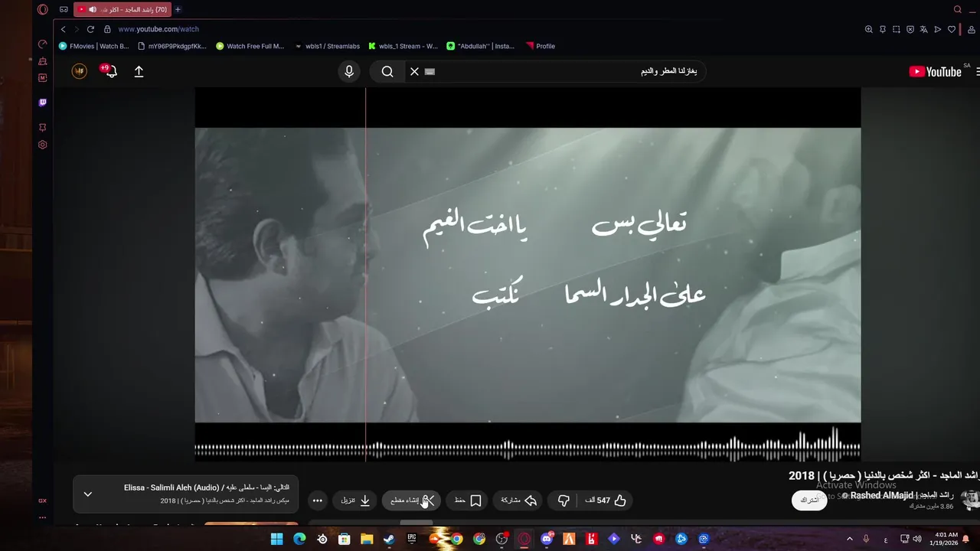Open browser search in tabs icon
This screenshot has width=980, height=551.
958,9
